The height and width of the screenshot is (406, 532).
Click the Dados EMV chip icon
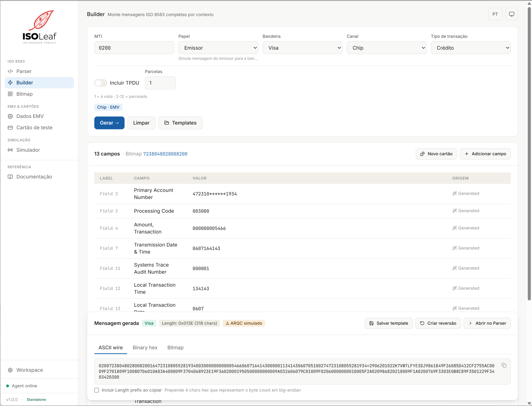(10, 116)
